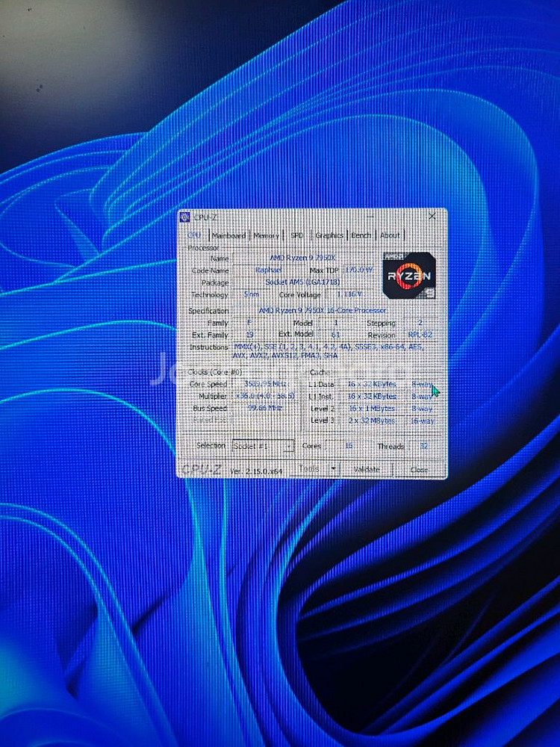
Task: Click the Cores count value 16
Action: point(349,447)
